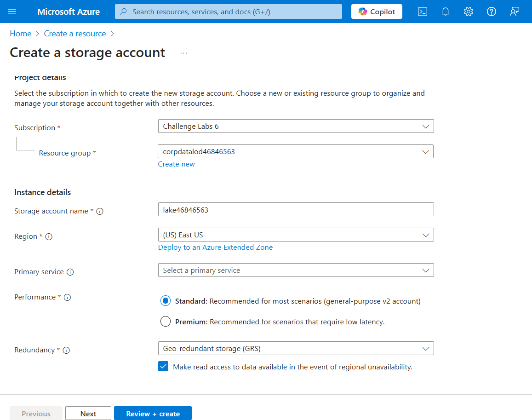532x420 pixels.
Task: Launch Cloud Shell from the top bar
Action: click(423, 12)
